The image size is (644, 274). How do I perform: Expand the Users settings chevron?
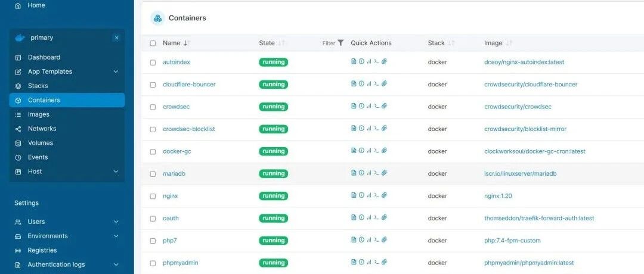coord(116,222)
